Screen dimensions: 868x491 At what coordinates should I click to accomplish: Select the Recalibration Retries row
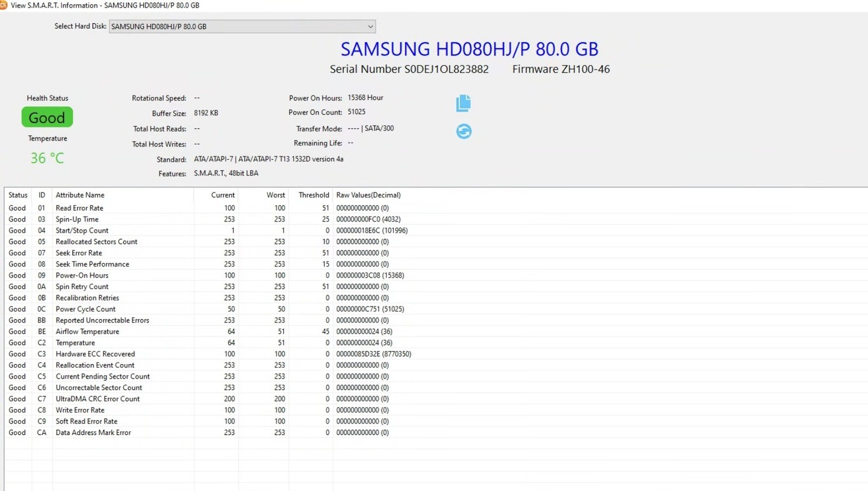436,298
